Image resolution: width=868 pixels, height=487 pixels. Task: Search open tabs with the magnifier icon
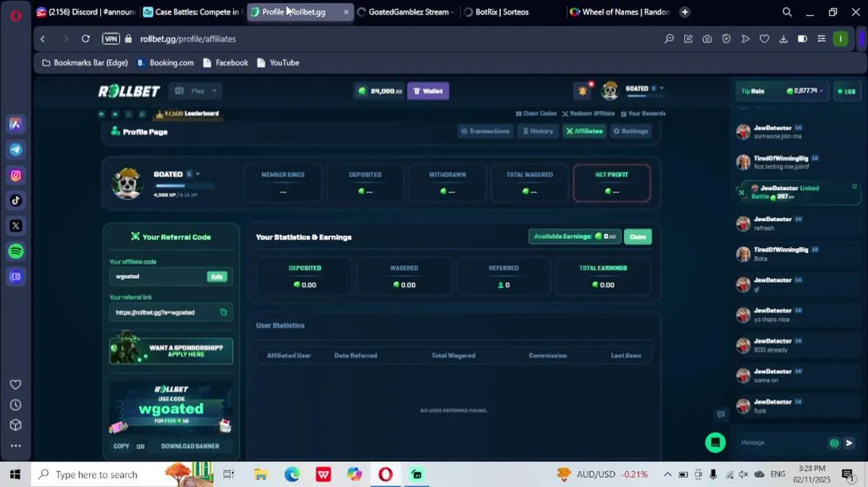[787, 12]
